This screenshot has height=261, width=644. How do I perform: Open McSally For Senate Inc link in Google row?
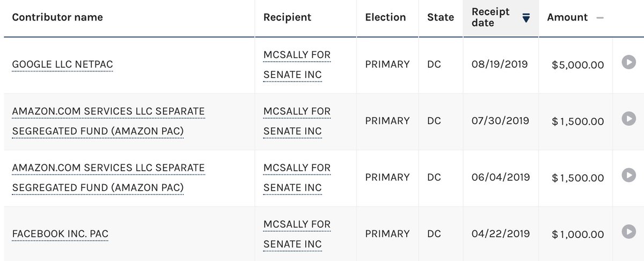pyautogui.click(x=297, y=65)
